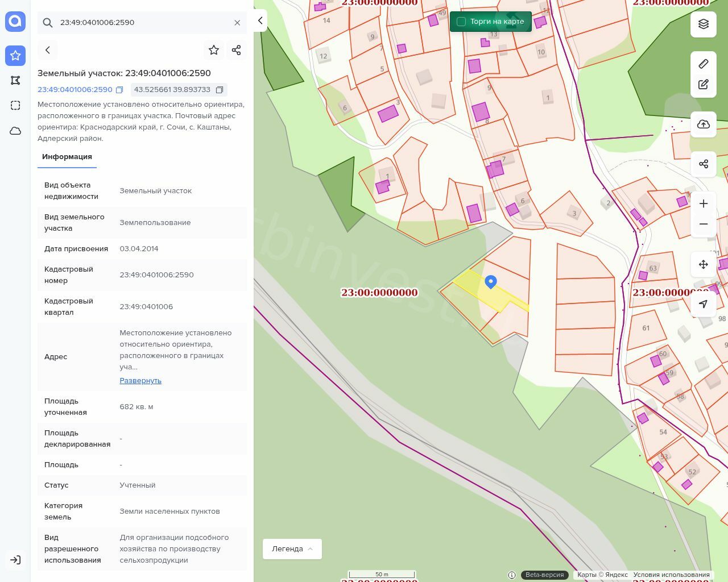Go back using the back arrow
728x582 pixels.
48,50
